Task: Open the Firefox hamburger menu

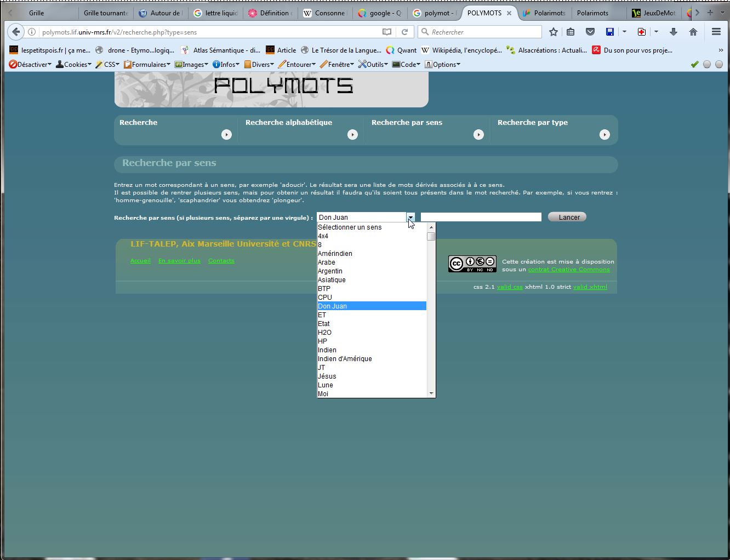Action: 716,32
